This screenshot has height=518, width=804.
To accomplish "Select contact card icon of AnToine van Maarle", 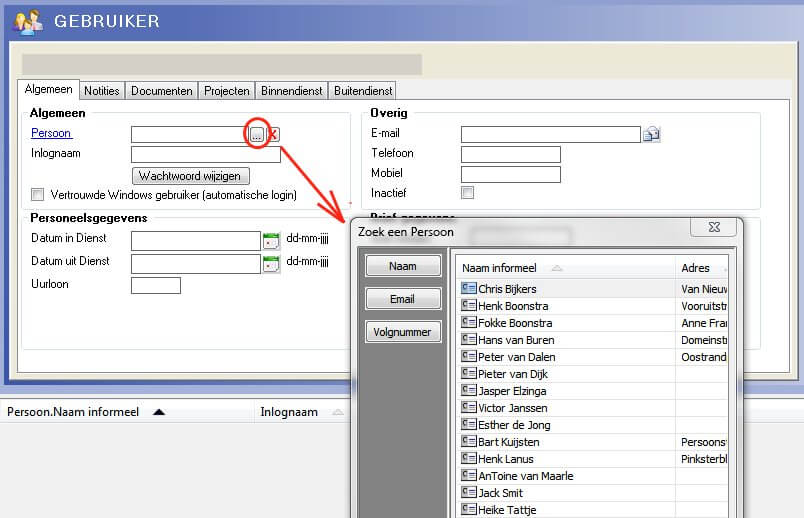I will click(469, 475).
